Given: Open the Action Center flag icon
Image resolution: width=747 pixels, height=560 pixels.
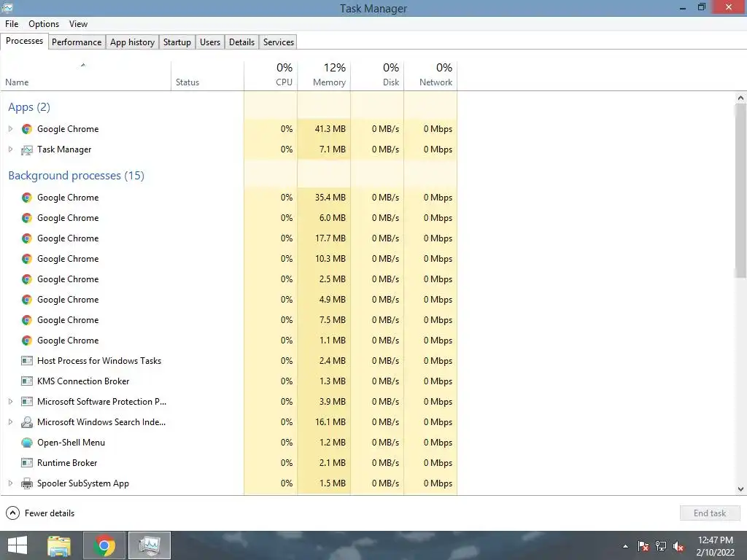Looking at the screenshot, I should (x=643, y=546).
